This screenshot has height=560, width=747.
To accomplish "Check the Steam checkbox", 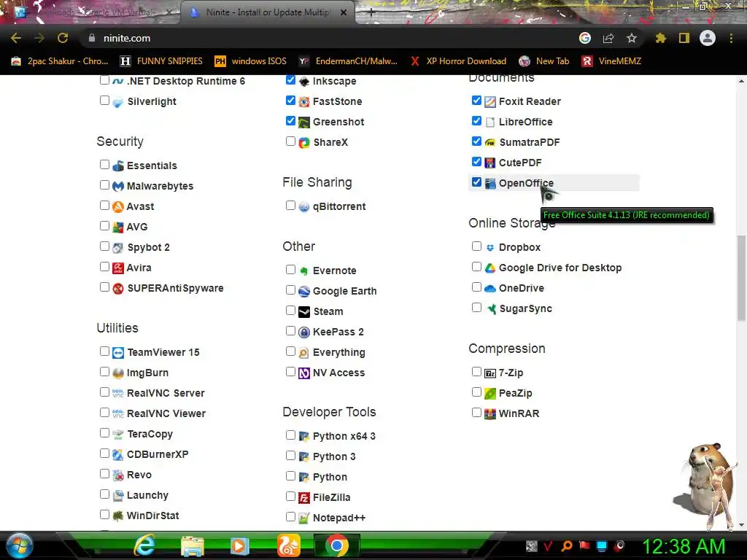I will coord(290,311).
